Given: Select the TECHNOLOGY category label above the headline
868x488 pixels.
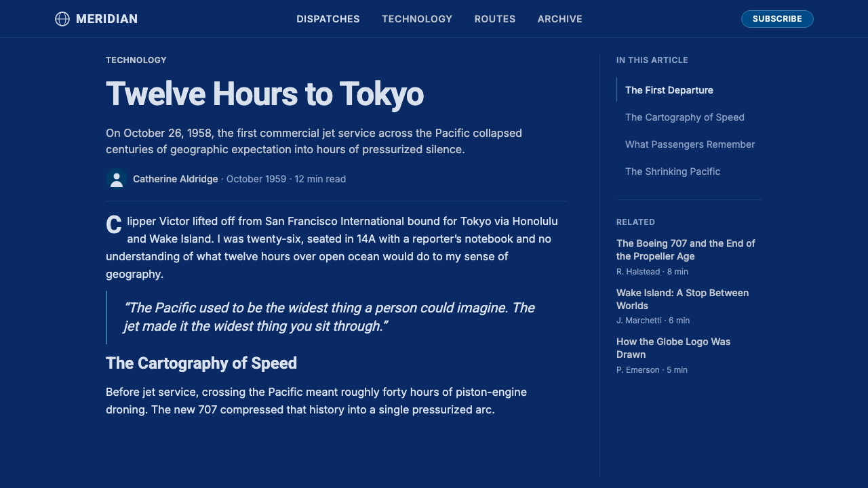Looking at the screenshot, I should pos(136,60).
